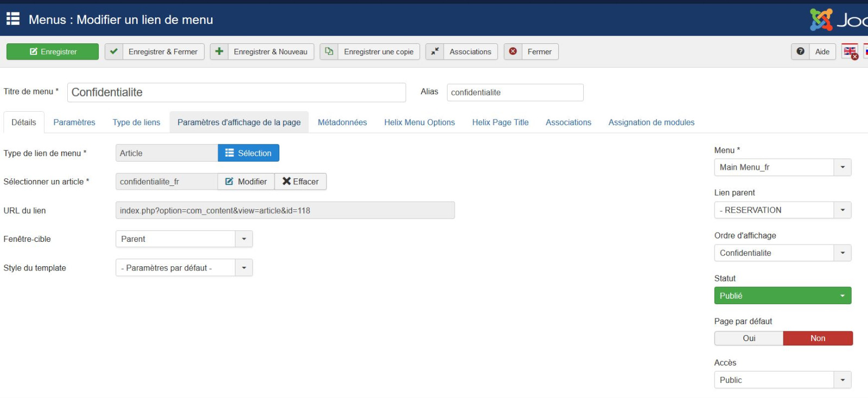Expand the Fenêtre-cible Parent dropdown

pyautogui.click(x=244, y=239)
